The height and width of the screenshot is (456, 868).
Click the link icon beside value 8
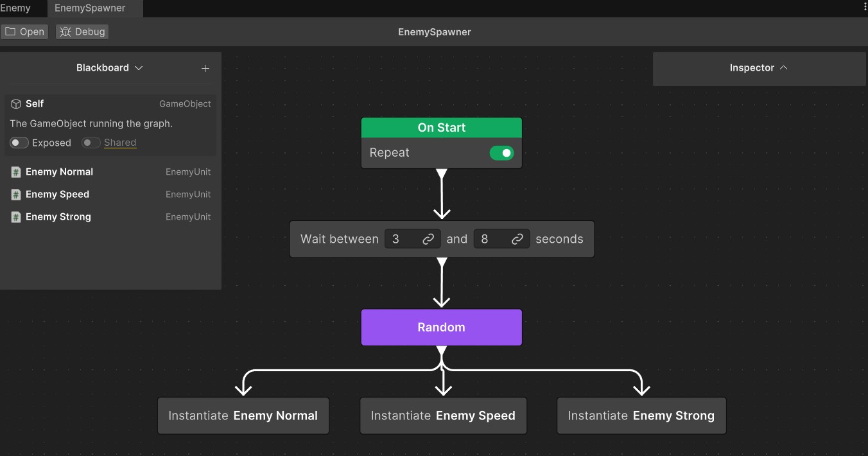pos(517,239)
